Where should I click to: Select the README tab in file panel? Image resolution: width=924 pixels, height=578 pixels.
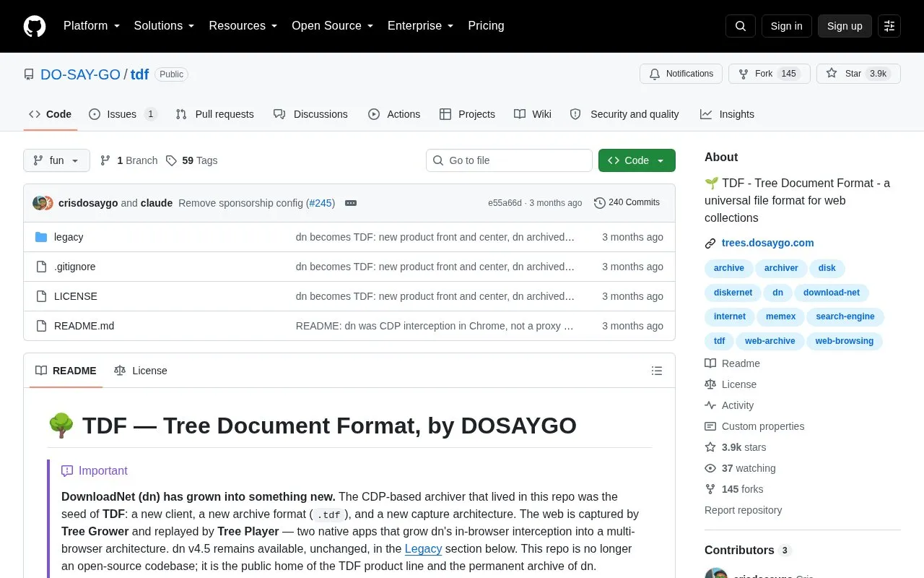point(66,371)
